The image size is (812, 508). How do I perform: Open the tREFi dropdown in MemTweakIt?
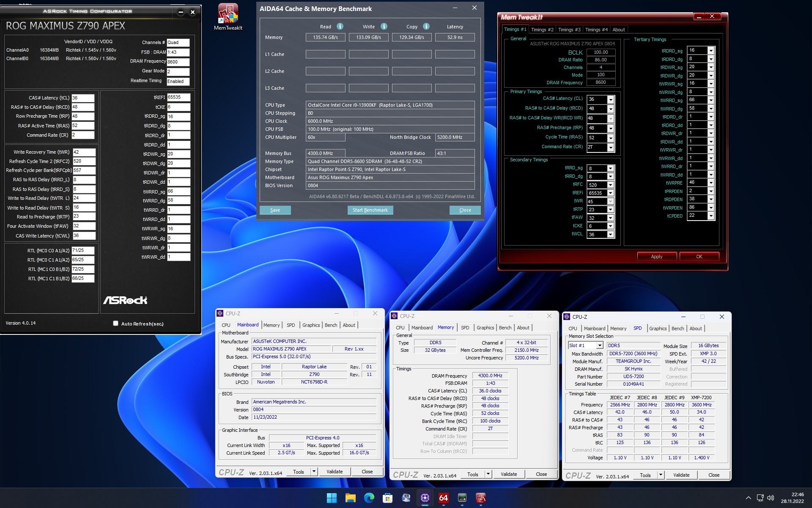610,193
